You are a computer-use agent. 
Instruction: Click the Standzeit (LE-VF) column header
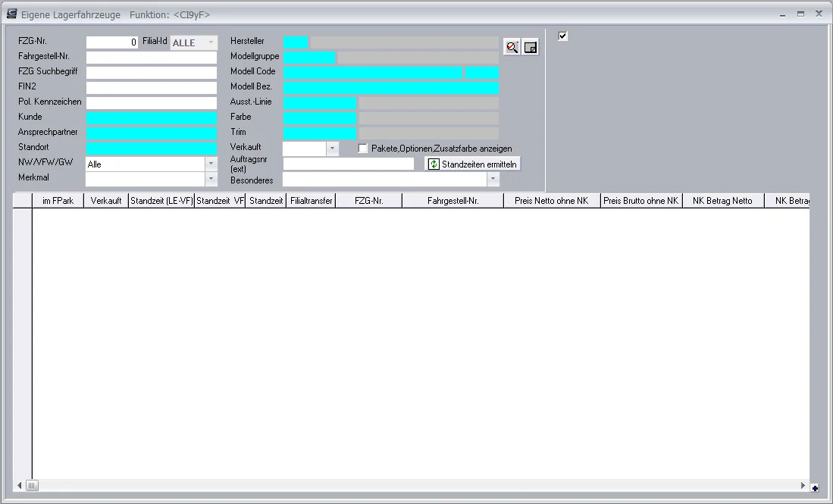tap(161, 201)
